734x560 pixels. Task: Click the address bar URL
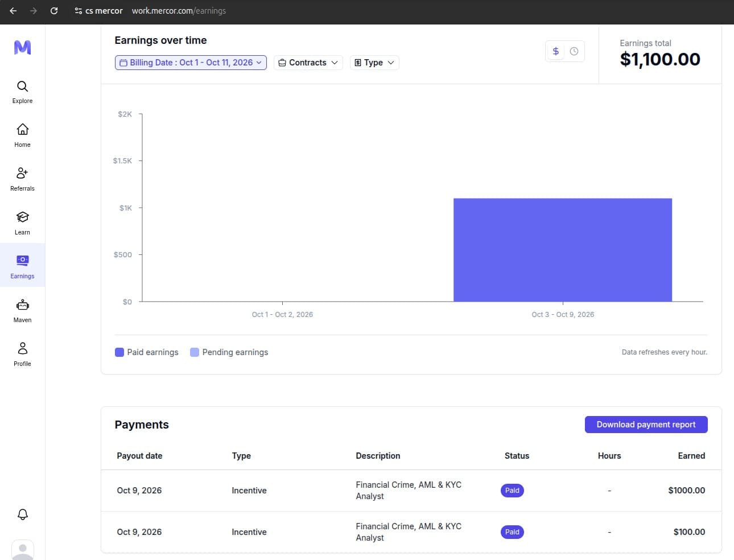tap(179, 11)
